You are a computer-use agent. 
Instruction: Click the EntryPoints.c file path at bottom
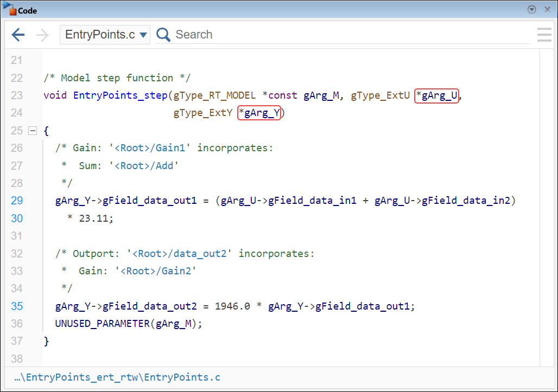pos(115,377)
